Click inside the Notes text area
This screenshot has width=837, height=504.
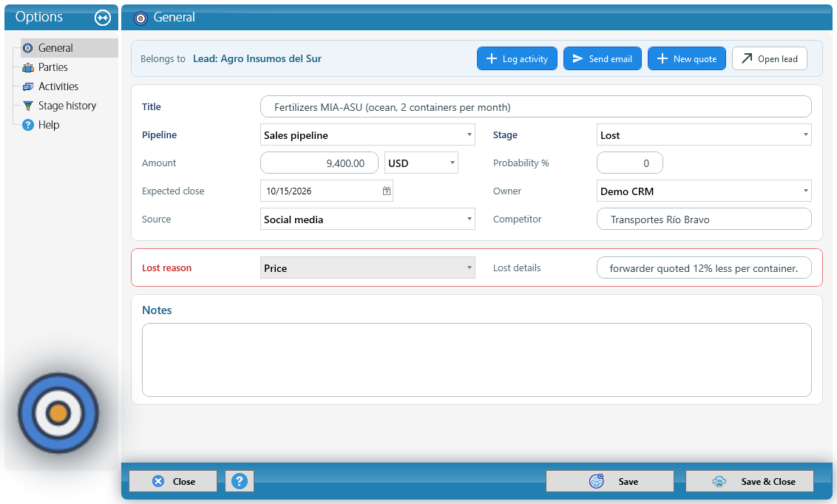(x=477, y=360)
